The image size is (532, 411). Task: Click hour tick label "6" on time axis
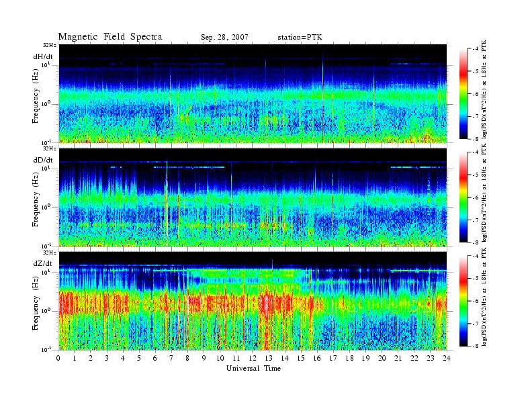coord(155,358)
